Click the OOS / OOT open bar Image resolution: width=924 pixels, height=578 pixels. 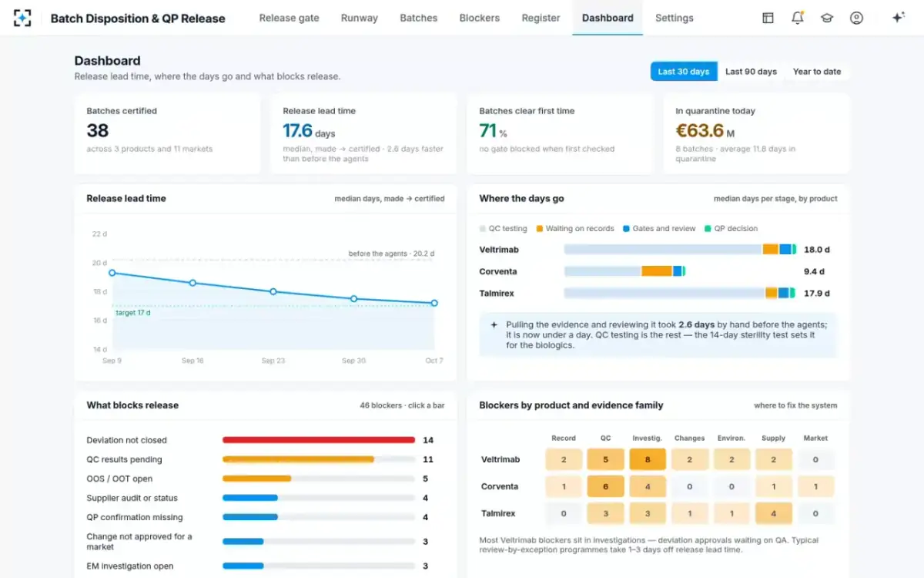pos(257,479)
